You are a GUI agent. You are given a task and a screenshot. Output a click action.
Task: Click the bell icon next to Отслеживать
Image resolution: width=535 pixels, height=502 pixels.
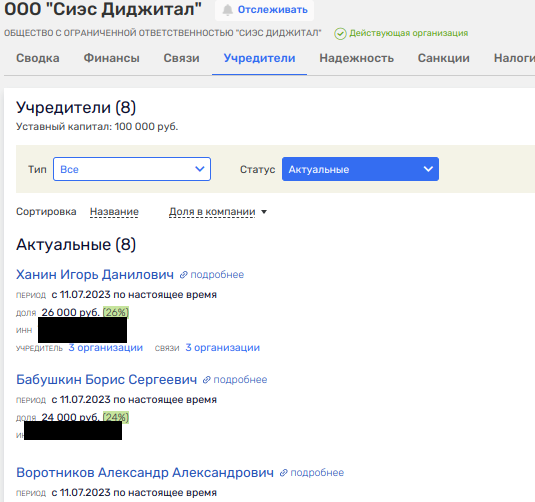[x=228, y=10]
